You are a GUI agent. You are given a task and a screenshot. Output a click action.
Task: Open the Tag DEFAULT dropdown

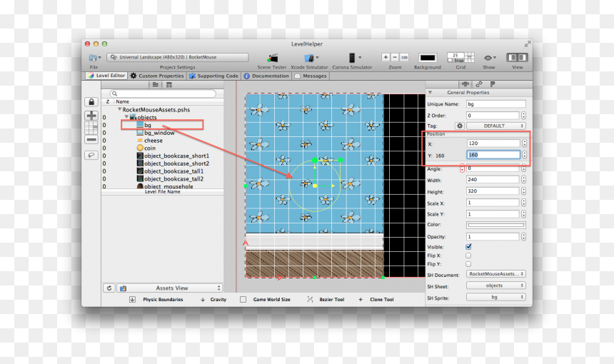(x=495, y=126)
